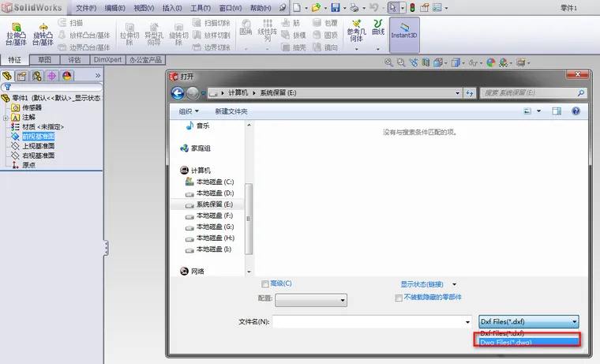This screenshot has height=364, width=600.
Task: Check the 不装载隐藏的零部件 checkbox
Action: point(399,298)
